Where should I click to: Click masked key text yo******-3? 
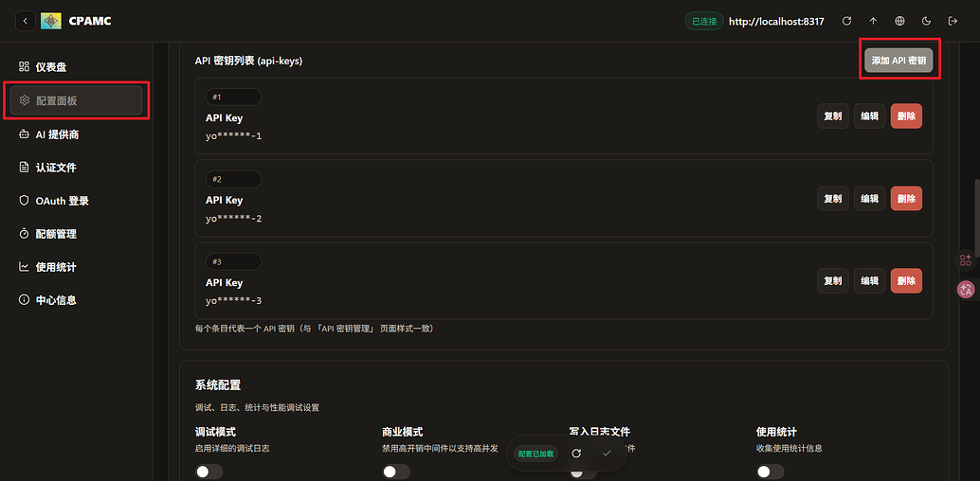(x=234, y=301)
